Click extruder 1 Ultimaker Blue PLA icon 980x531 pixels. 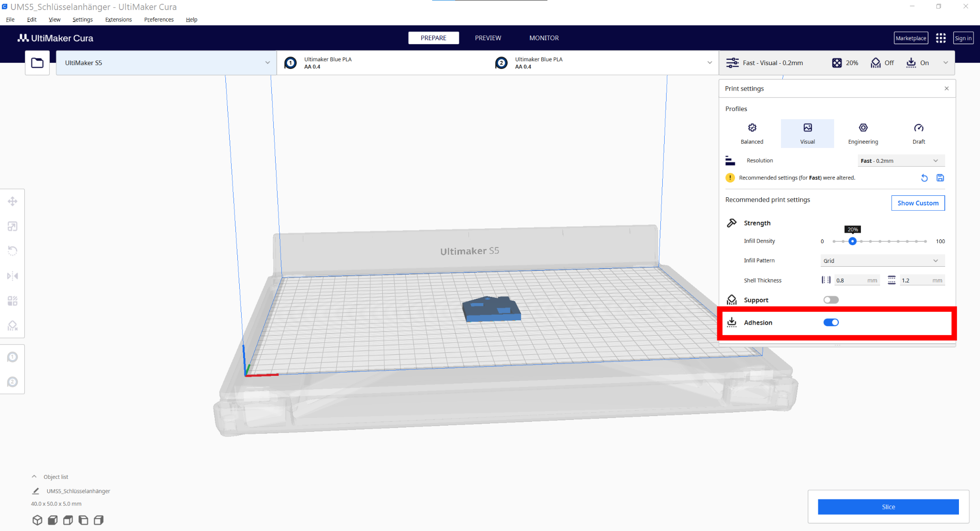tap(290, 63)
